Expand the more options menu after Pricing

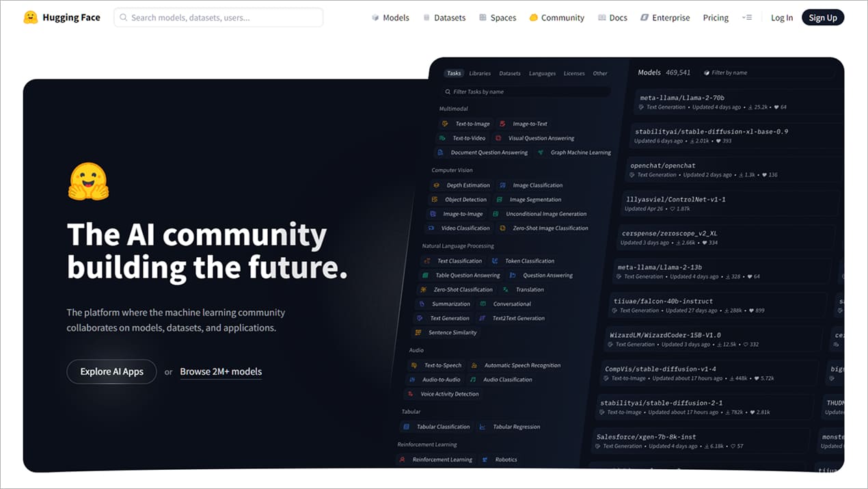point(746,18)
